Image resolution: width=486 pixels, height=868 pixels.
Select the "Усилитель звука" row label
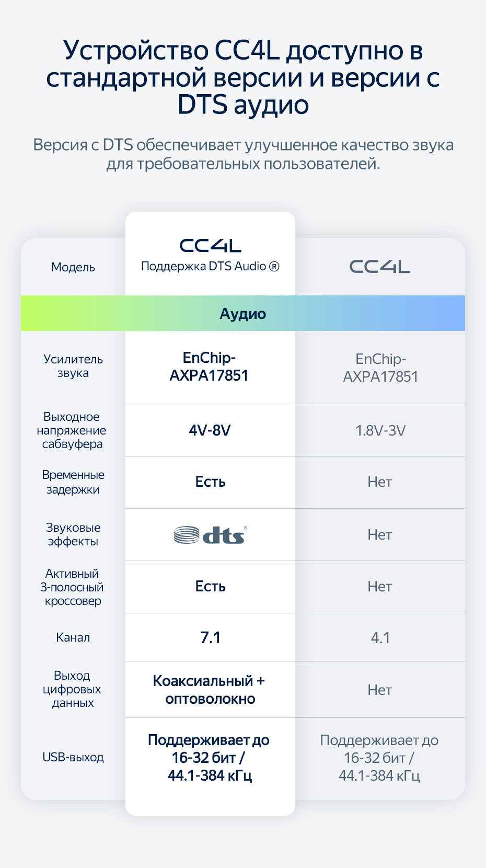coord(73,366)
